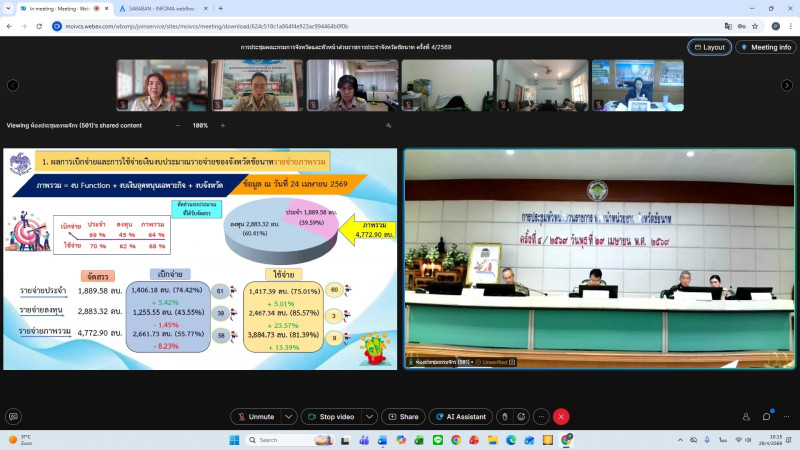This screenshot has width=800, height=450.
Task: Leave meeting with red X button
Action: 561,417
